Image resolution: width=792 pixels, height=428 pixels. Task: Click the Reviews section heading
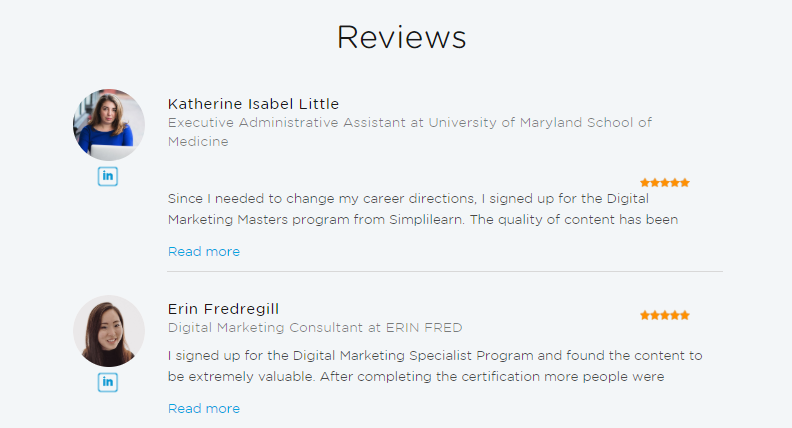[x=401, y=37]
